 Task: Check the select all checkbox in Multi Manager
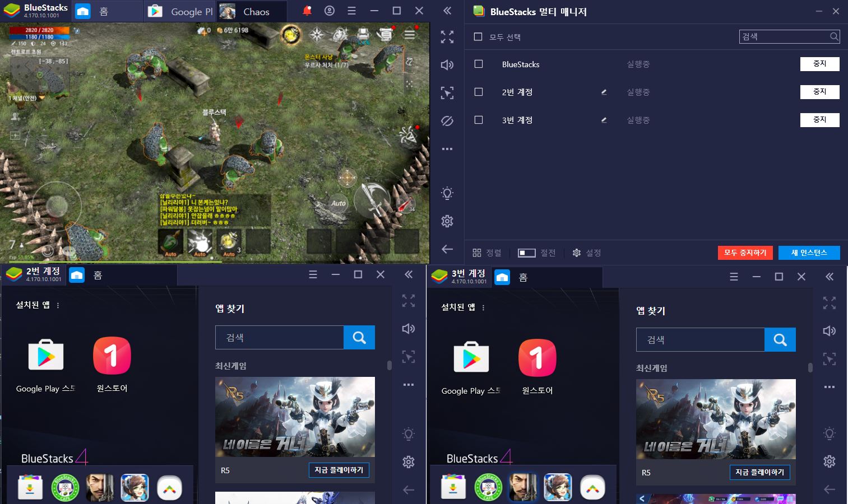478,36
